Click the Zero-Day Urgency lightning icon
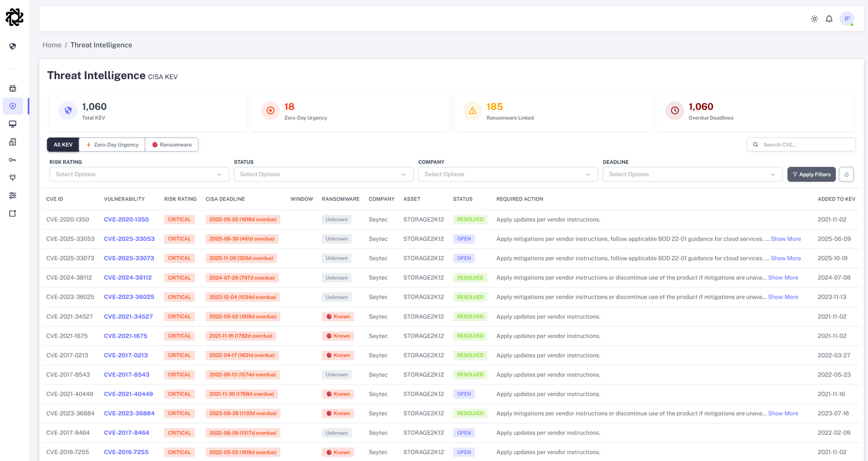Image resolution: width=868 pixels, height=461 pixels. click(270, 111)
